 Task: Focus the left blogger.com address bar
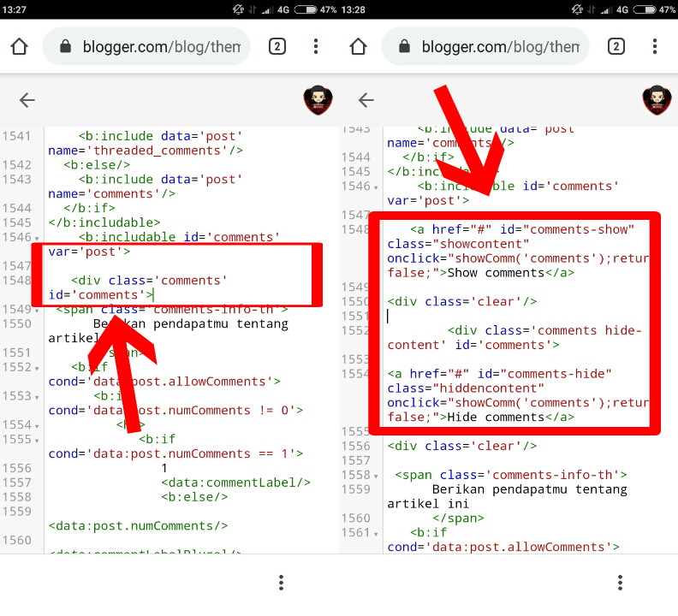click(146, 46)
